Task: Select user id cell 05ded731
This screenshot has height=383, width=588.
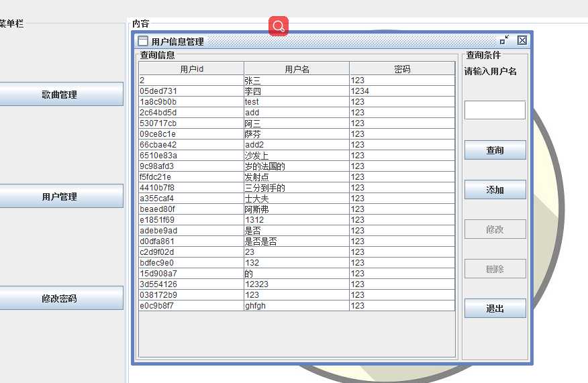Action: point(191,91)
